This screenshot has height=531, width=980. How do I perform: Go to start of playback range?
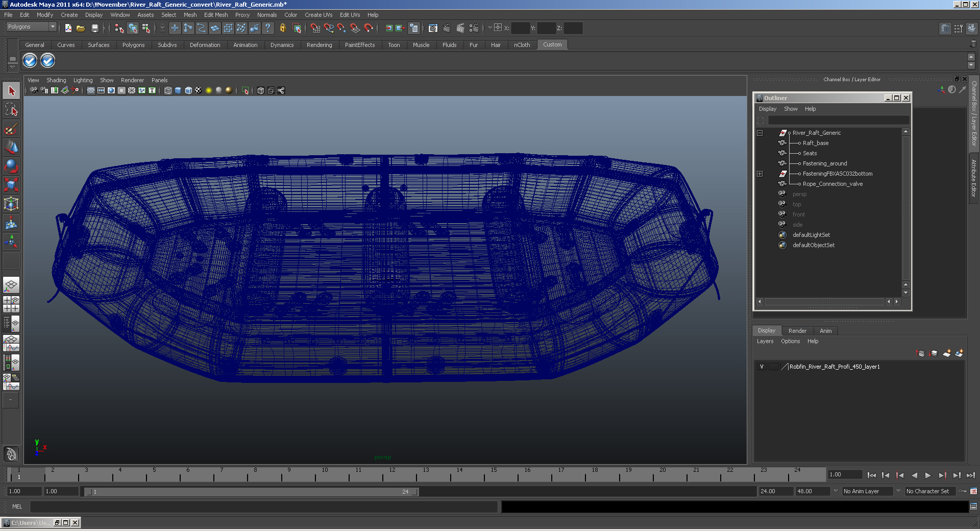point(871,475)
